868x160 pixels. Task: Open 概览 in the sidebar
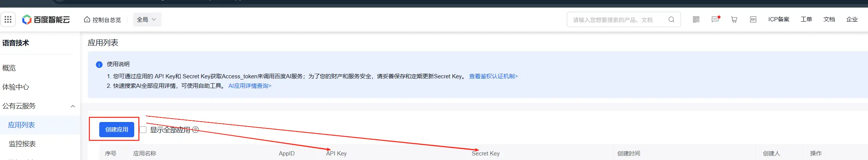click(9, 68)
